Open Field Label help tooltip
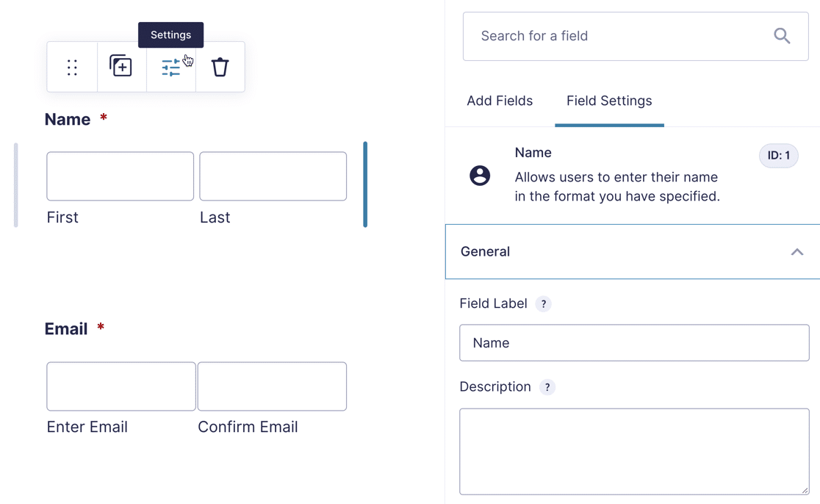This screenshot has height=504, width=820. point(544,304)
